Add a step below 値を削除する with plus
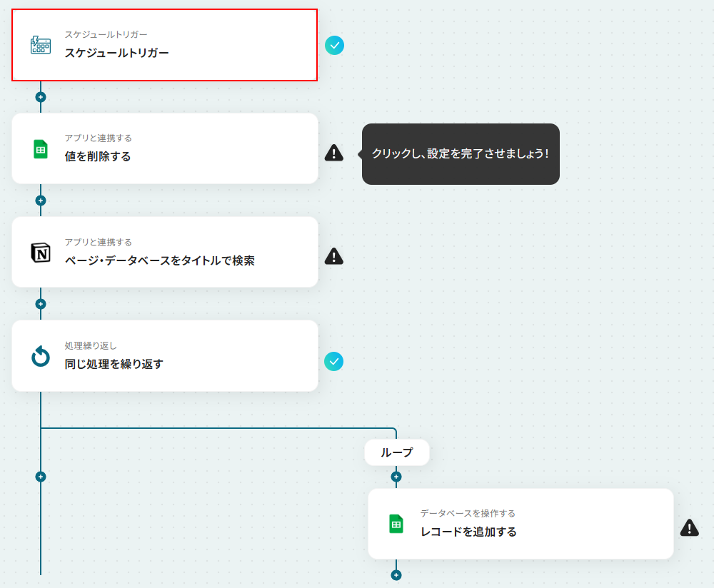 point(41,201)
